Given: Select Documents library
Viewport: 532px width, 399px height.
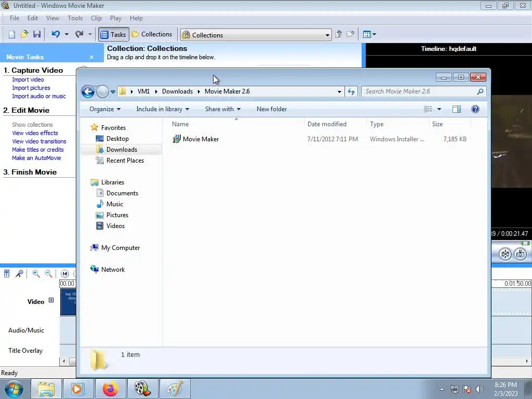Looking at the screenshot, I should tap(122, 193).
